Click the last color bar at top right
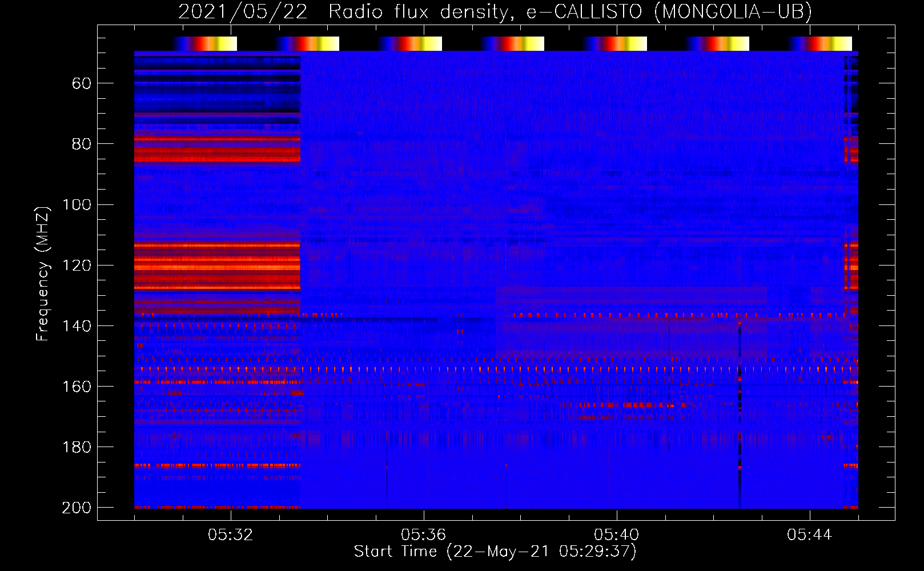 tap(819, 43)
